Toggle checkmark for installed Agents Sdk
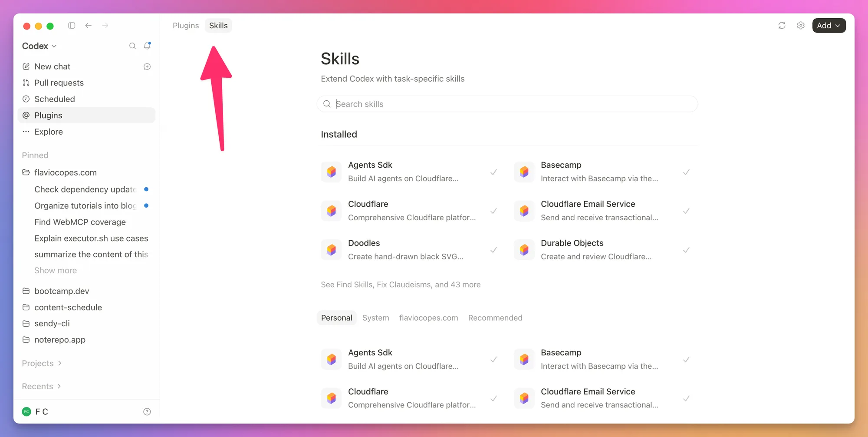The width and height of the screenshot is (868, 437). 494,172
